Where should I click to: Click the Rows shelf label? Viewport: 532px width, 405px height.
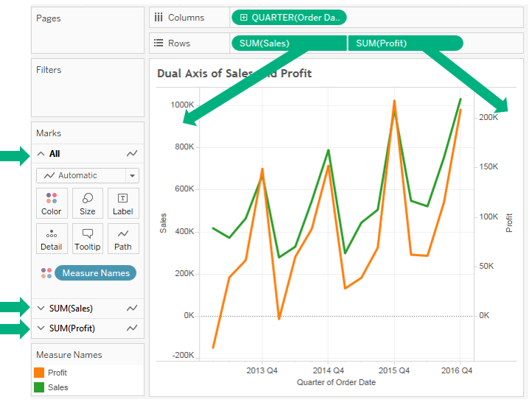coord(179,43)
